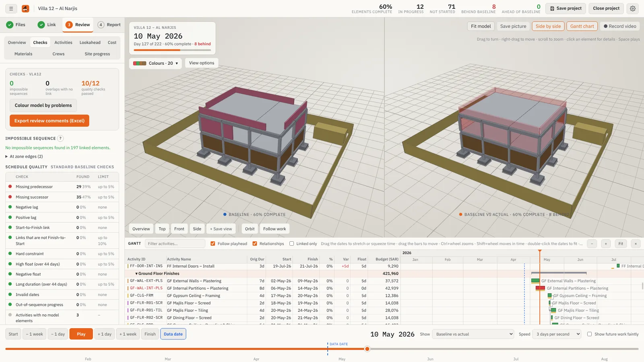Click the Missing predecessor check row

(x=62, y=187)
